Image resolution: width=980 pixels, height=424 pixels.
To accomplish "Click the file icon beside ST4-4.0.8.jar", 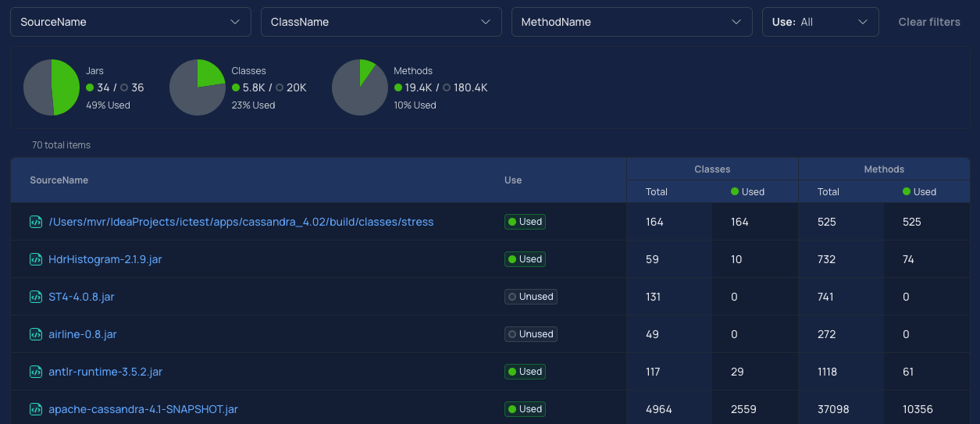I will tap(35, 297).
